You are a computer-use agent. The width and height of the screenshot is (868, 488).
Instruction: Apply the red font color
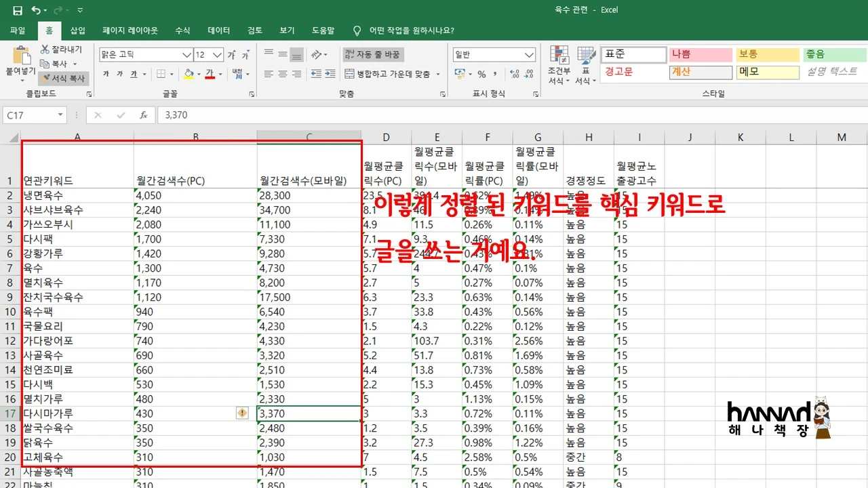point(210,74)
